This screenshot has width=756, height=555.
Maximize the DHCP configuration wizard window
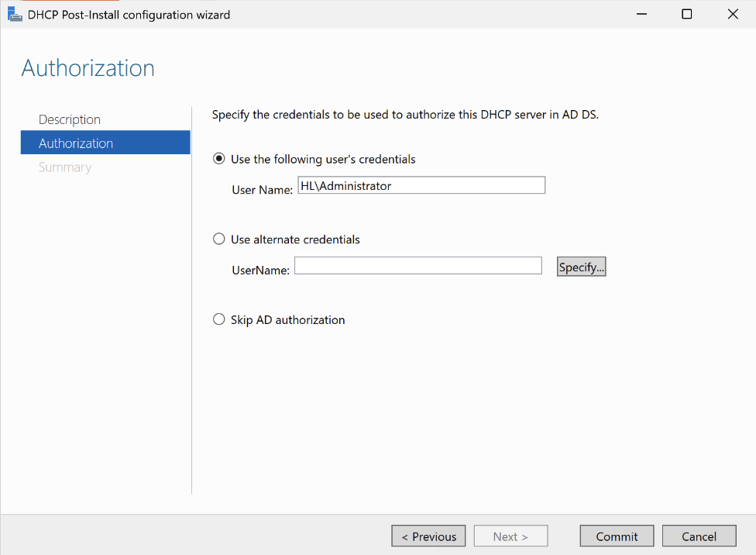pos(686,15)
